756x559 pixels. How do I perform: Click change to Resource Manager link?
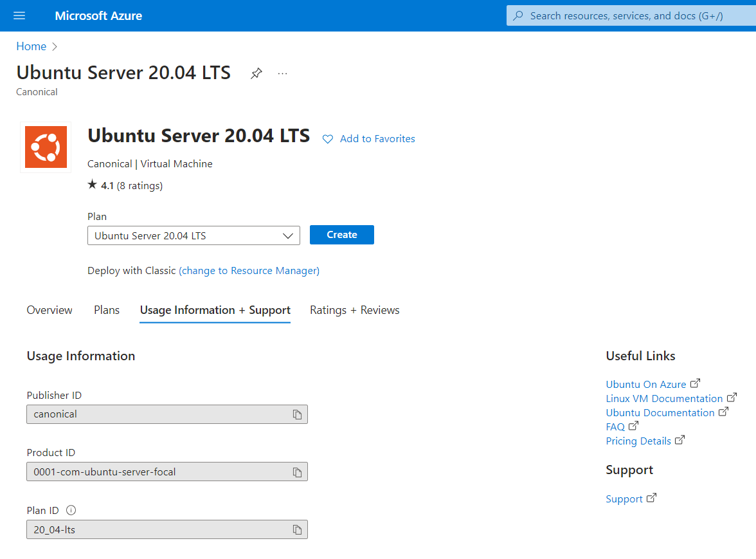(x=249, y=271)
